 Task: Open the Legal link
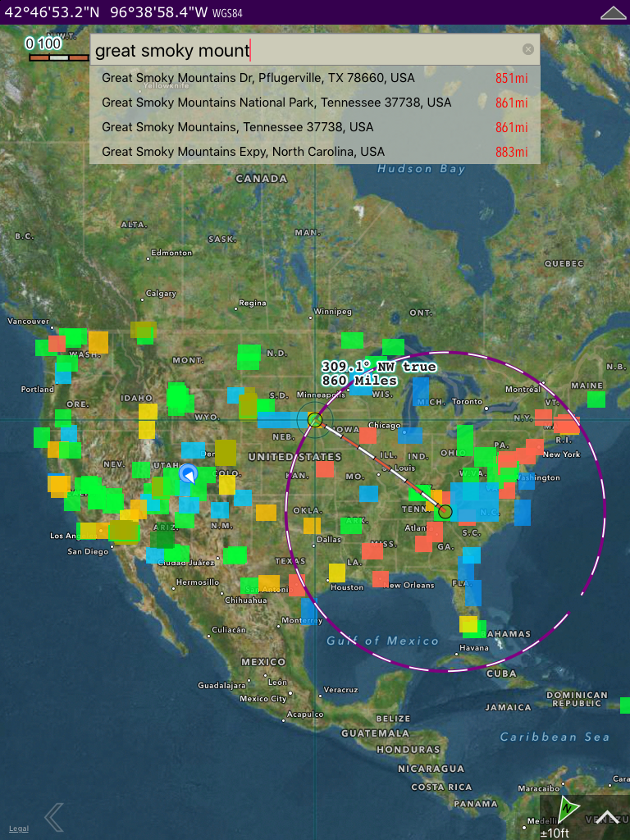tap(18, 829)
